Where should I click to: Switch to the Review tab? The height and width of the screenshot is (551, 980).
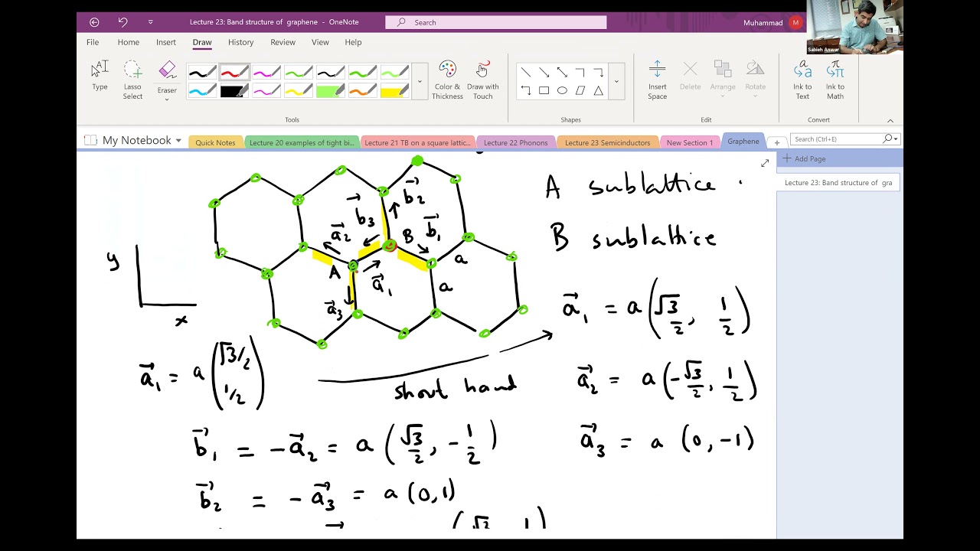click(x=283, y=42)
